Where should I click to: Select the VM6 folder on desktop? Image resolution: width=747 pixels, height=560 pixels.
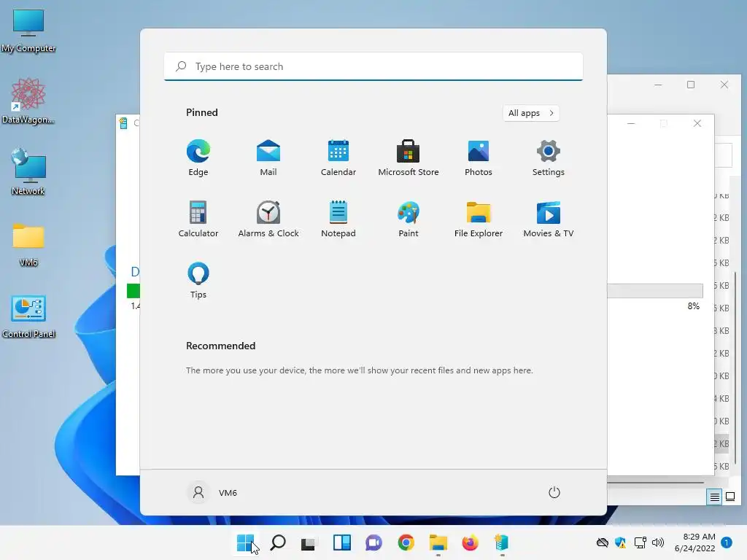coord(28,245)
